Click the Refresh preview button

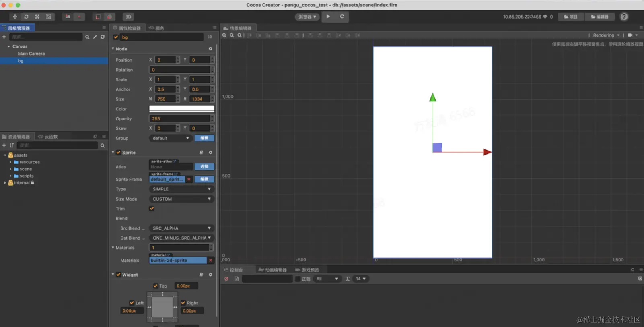pyautogui.click(x=342, y=17)
